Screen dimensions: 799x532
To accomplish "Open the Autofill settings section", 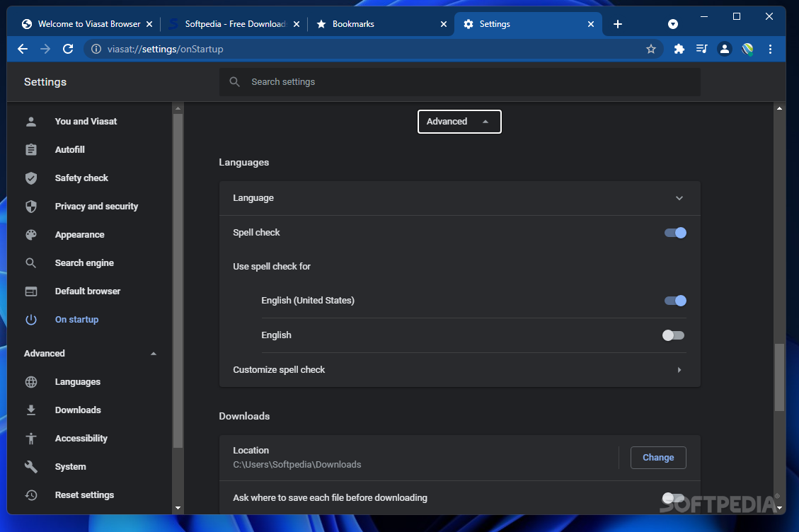I will click(x=70, y=149).
